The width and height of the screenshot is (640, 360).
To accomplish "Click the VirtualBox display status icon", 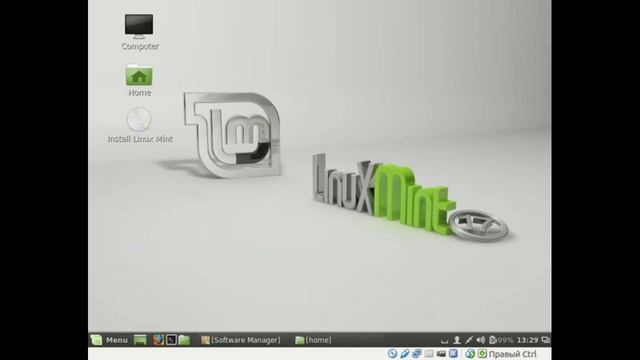I will (x=453, y=353).
